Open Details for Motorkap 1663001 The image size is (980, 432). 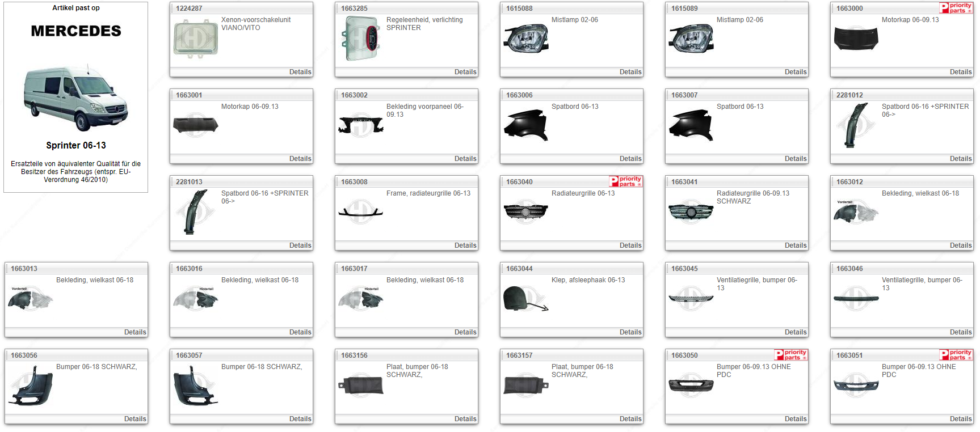pos(300,159)
